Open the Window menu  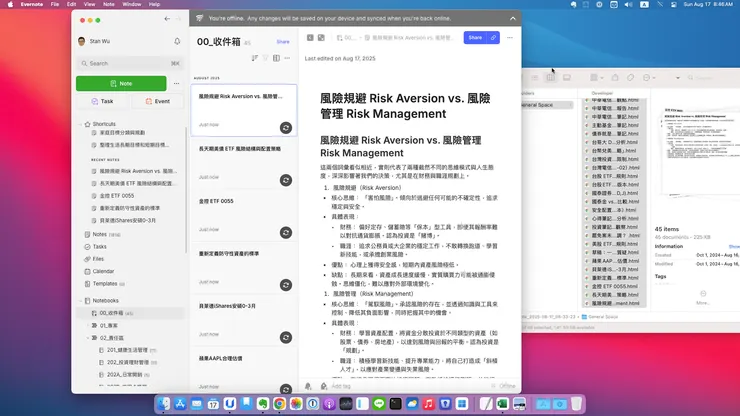[132, 4]
